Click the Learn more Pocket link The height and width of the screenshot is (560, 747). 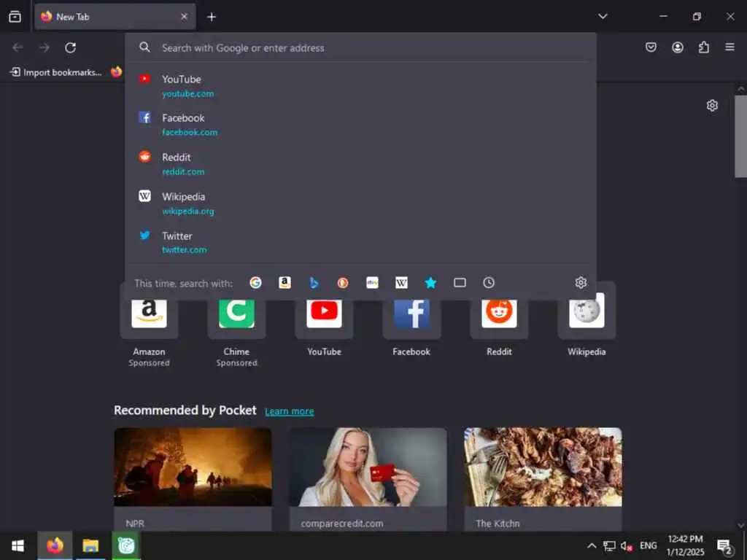click(x=289, y=411)
